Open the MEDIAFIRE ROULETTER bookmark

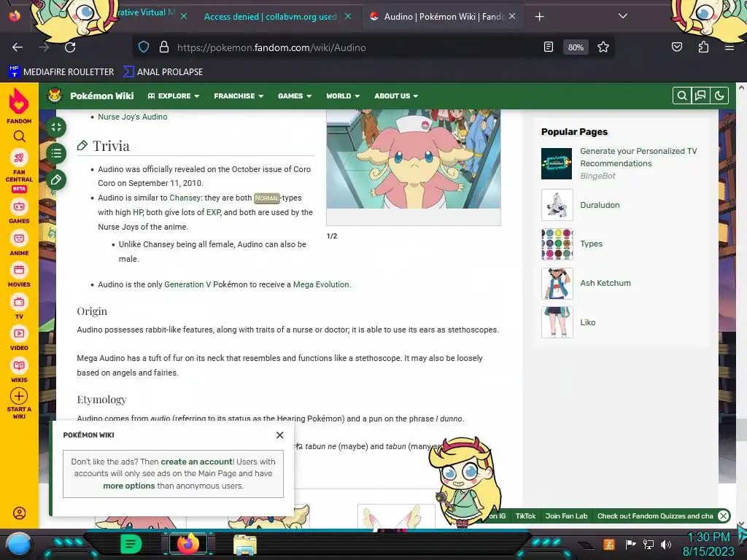tap(61, 72)
